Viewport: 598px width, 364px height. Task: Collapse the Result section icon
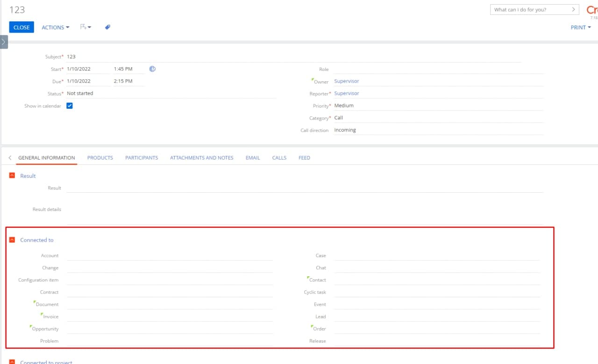[12, 175]
